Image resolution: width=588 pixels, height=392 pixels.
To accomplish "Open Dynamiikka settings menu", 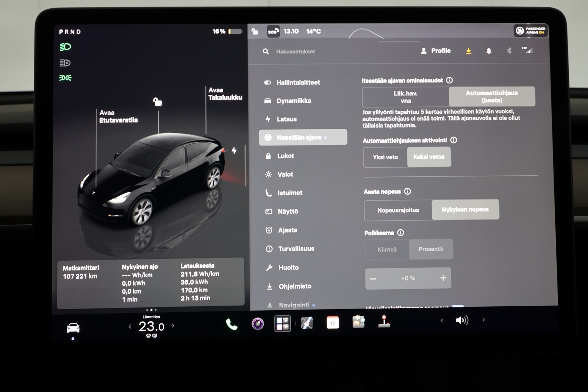I will (x=294, y=101).
